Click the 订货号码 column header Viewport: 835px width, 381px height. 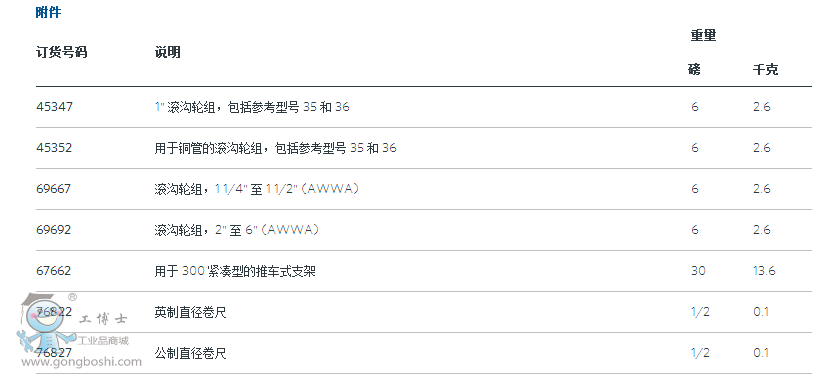(x=61, y=52)
